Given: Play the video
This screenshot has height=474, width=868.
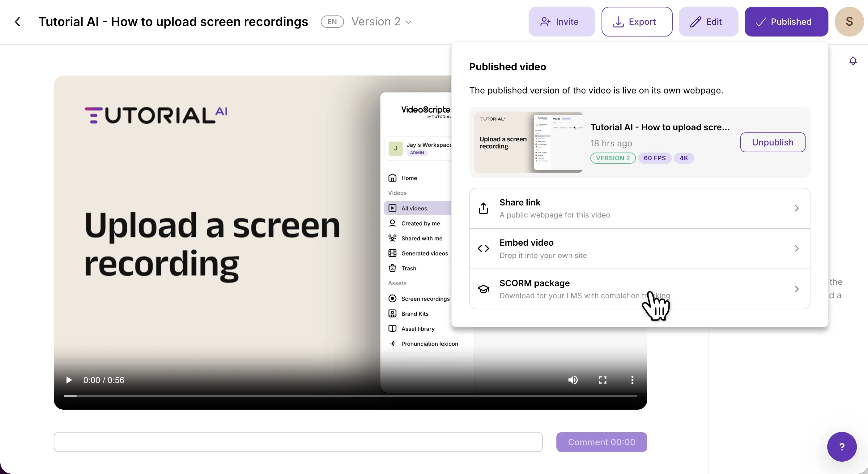Looking at the screenshot, I should click(69, 380).
